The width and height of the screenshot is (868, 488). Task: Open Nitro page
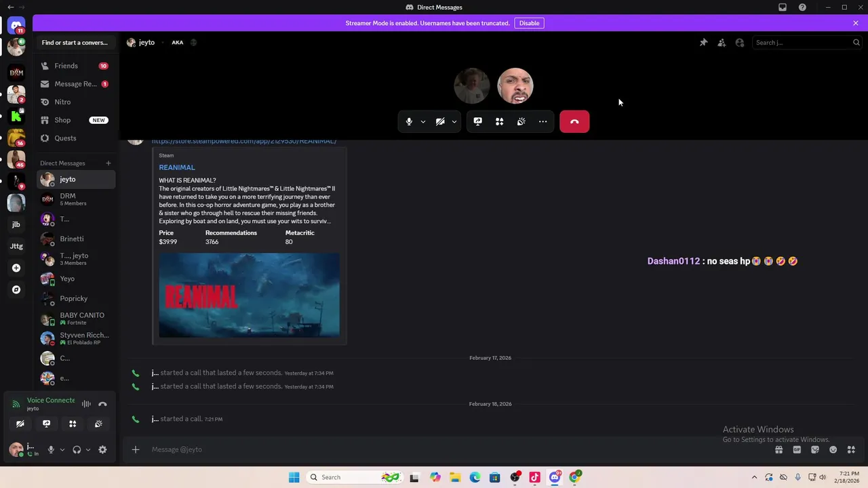(x=75, y=102)
